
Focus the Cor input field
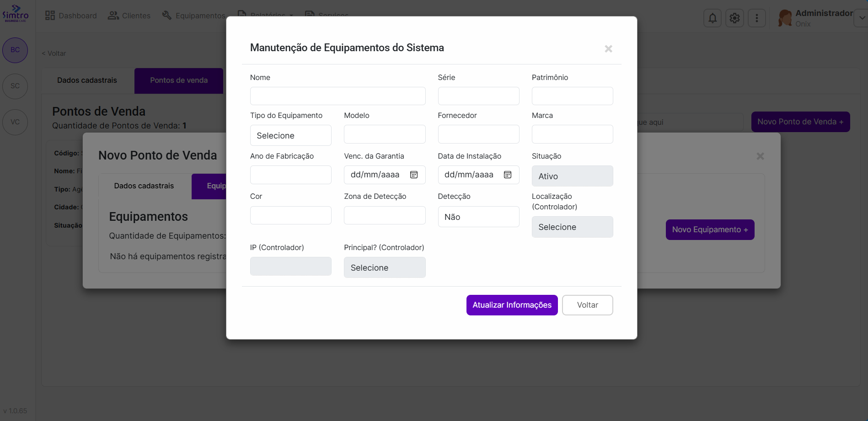[290, 215]
